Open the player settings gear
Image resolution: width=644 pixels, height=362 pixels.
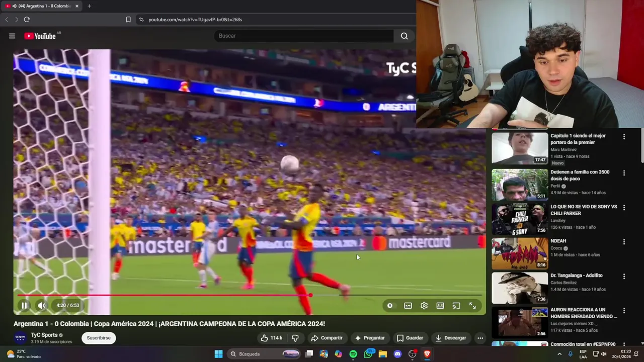coord(424,305)
